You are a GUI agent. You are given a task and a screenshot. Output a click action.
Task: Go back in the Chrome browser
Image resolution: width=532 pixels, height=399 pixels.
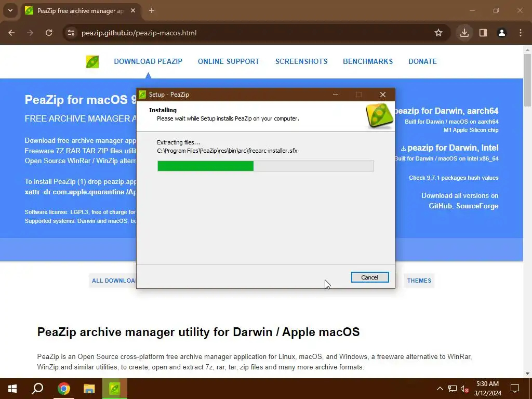11,33
